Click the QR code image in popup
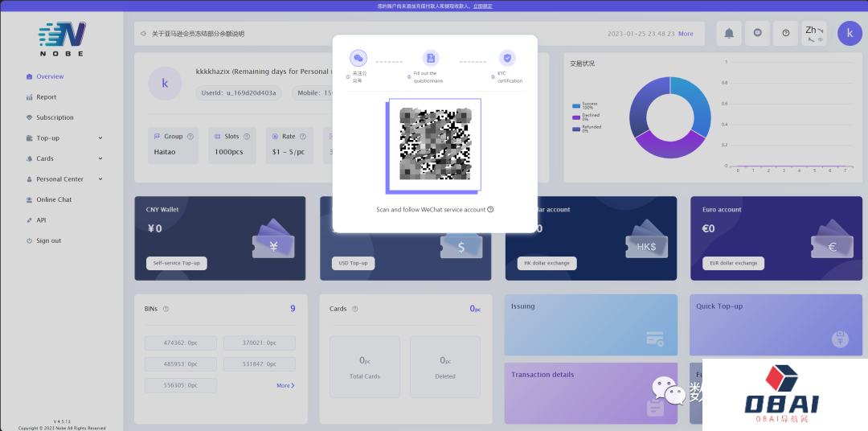Viewport: 868px width, 431px height. (x=435, y=144)
